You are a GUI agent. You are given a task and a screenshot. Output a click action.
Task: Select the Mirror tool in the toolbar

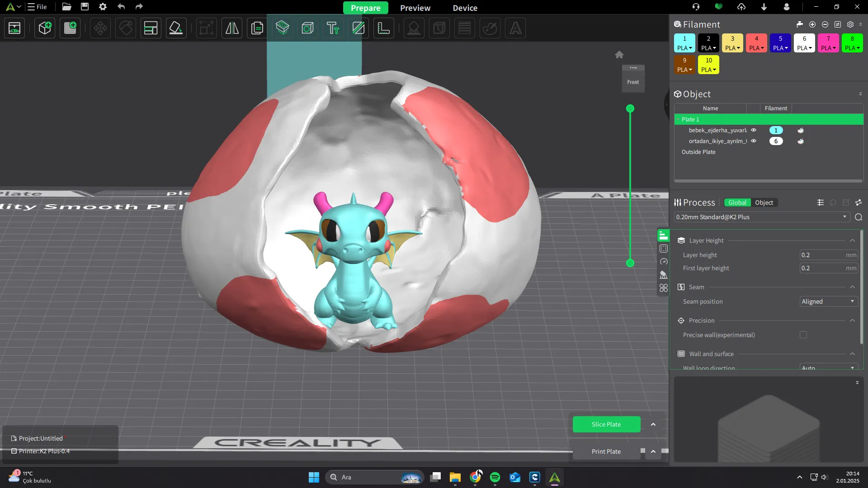pyautogui.click(x=231, y=28)
